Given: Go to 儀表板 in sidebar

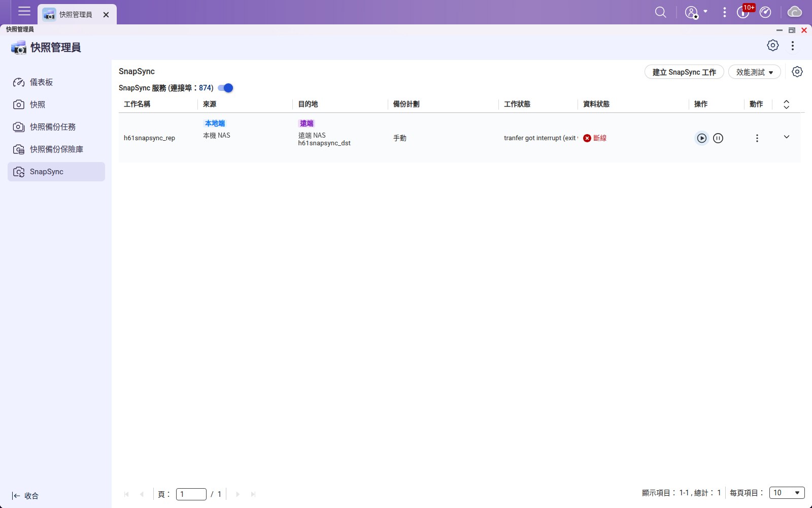Looking at the screenshot, I should pyautogui.click(x=56, y=82).
